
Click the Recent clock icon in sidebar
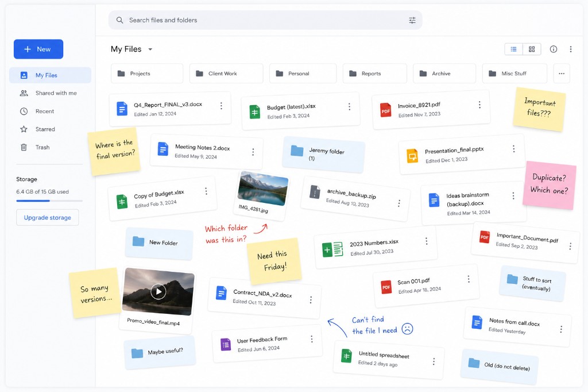coord(24,111)
